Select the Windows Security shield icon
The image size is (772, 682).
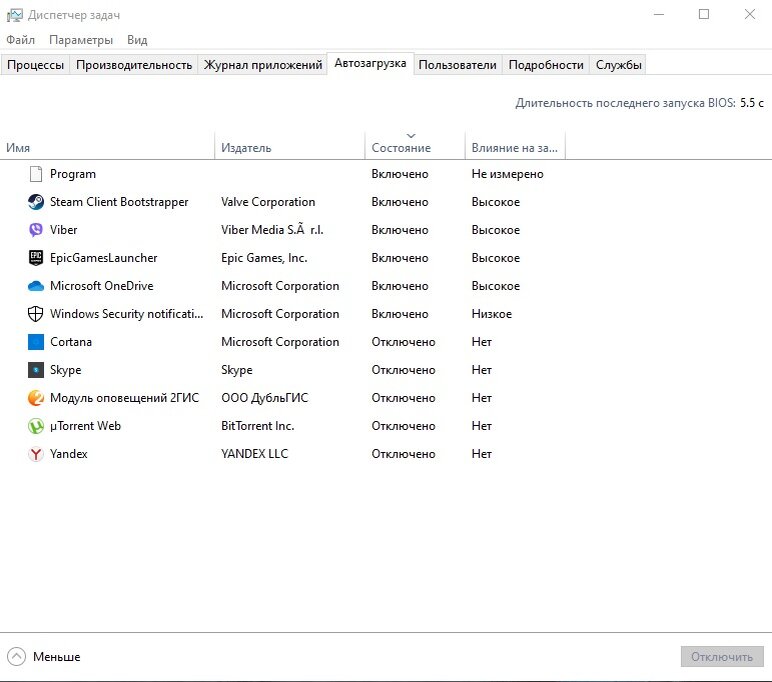coord(35,314)
